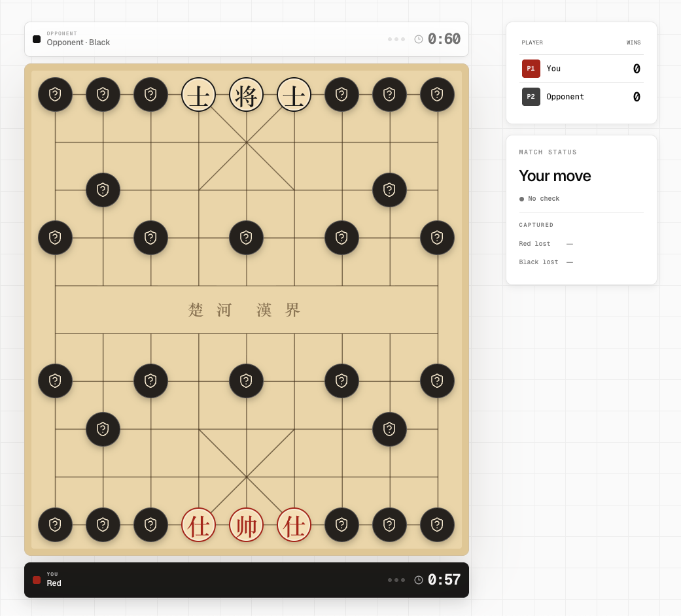Click the P2 badge next to Opponent

point(531,96)
